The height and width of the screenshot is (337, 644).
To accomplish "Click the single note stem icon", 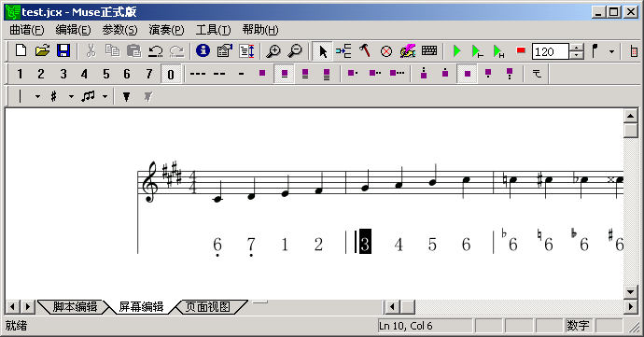I will click(595, 51).
